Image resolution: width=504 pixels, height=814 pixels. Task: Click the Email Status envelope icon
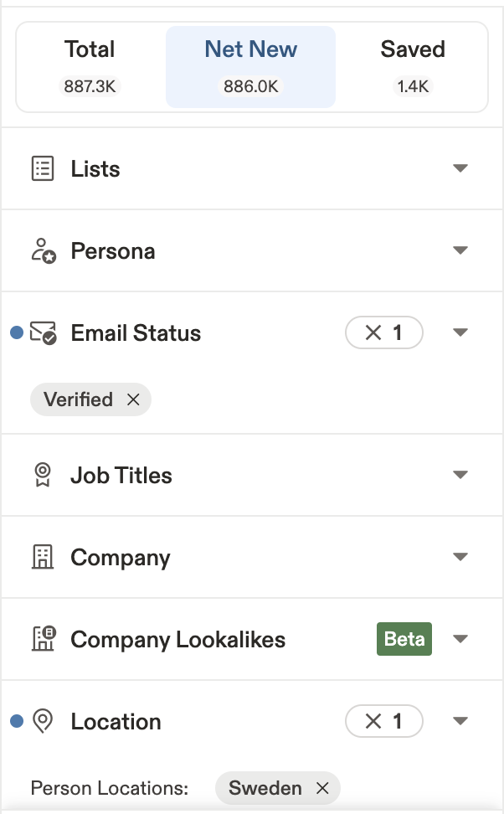(x=43, y=333)
